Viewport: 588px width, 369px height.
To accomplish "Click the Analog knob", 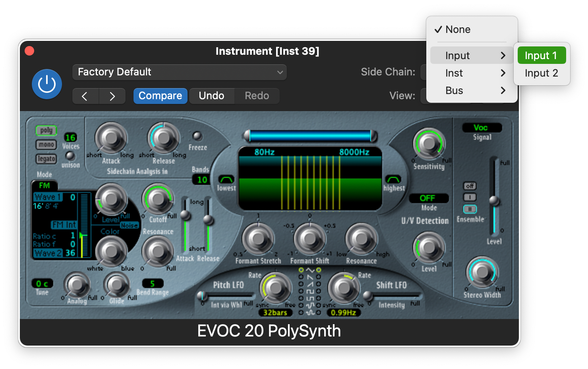I will pyautogui.click(x=77, y=285).
